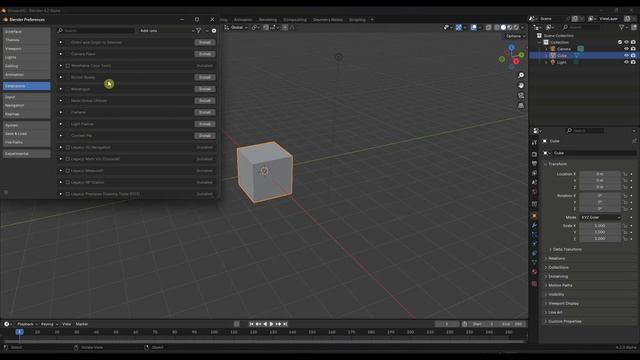This screenshot has width=640, height=360.
Task: Expand the Light Painter extension row
Action: click(x=61, y=124)
